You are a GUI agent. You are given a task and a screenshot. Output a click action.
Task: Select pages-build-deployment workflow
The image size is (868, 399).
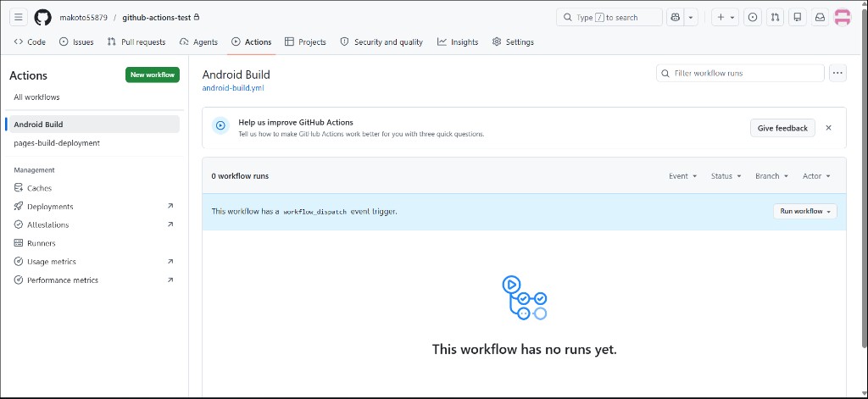click(x=94, y=143)
